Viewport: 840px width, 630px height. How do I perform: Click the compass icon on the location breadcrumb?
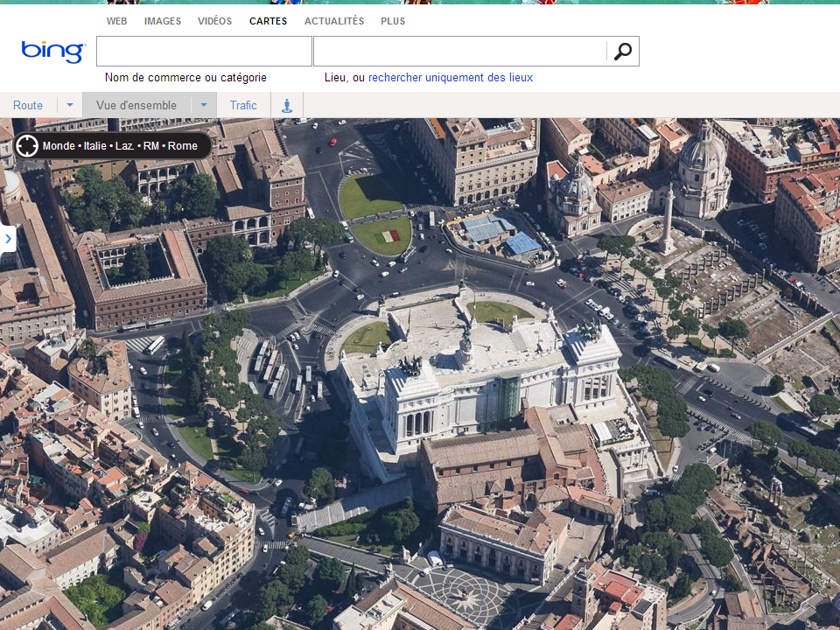[x=27, y=146]
